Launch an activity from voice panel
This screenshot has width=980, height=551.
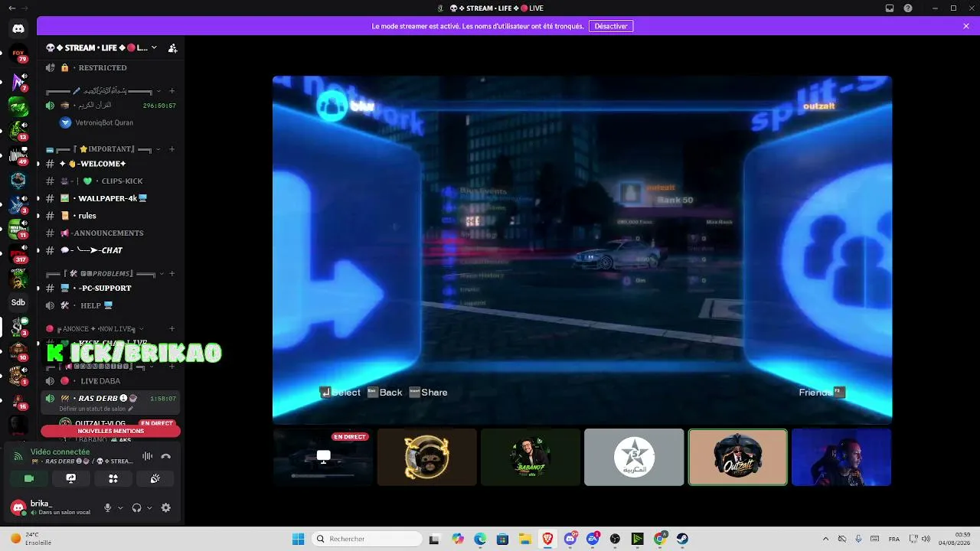point(113,478)
